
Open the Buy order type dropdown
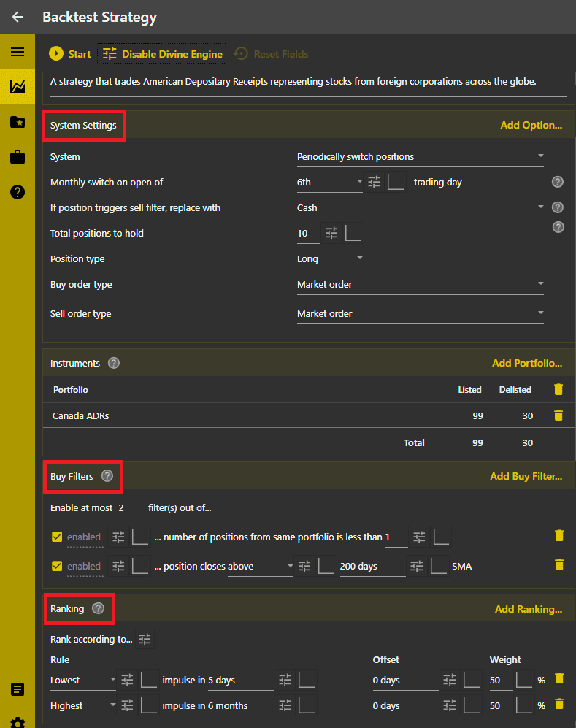click(x=420, y=284)
